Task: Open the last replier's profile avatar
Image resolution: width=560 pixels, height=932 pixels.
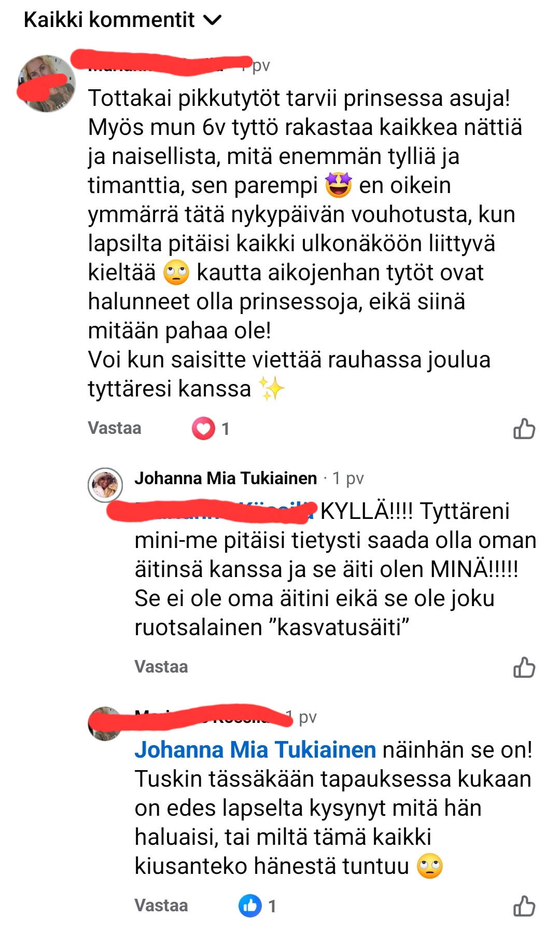Action: coord(105,723)
